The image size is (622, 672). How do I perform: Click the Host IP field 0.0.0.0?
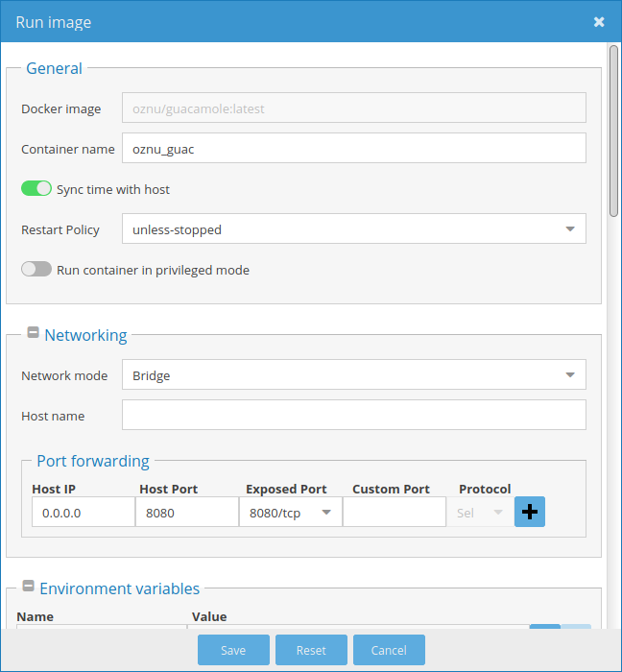84,512
